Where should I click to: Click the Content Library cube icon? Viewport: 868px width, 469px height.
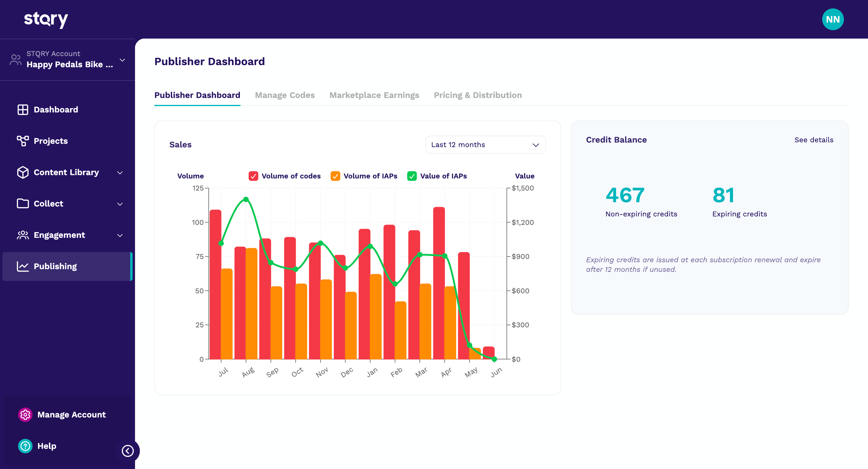(23, 172)
